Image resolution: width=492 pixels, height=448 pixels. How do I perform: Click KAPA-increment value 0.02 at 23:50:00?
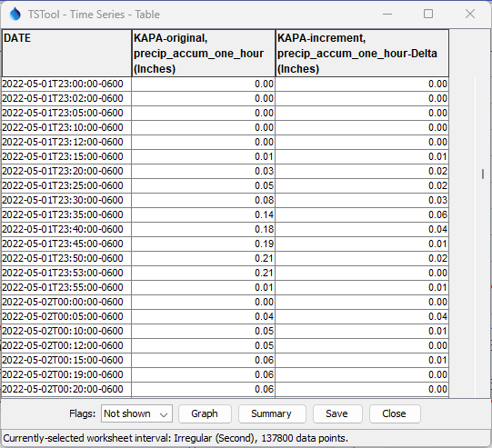[x=362, y=258]
